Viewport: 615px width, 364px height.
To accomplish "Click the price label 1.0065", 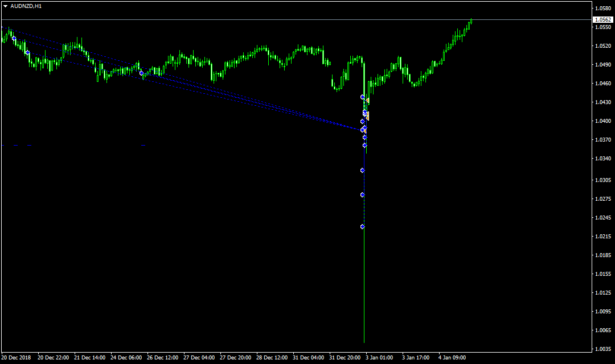I will (x=603, y=330).
